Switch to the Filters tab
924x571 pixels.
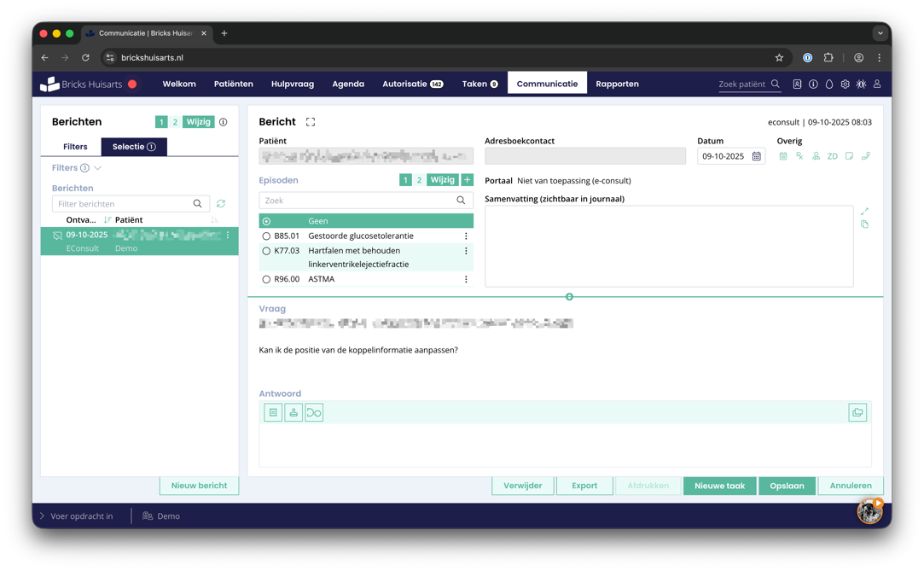pyautogui.click(x=75, y=147)
